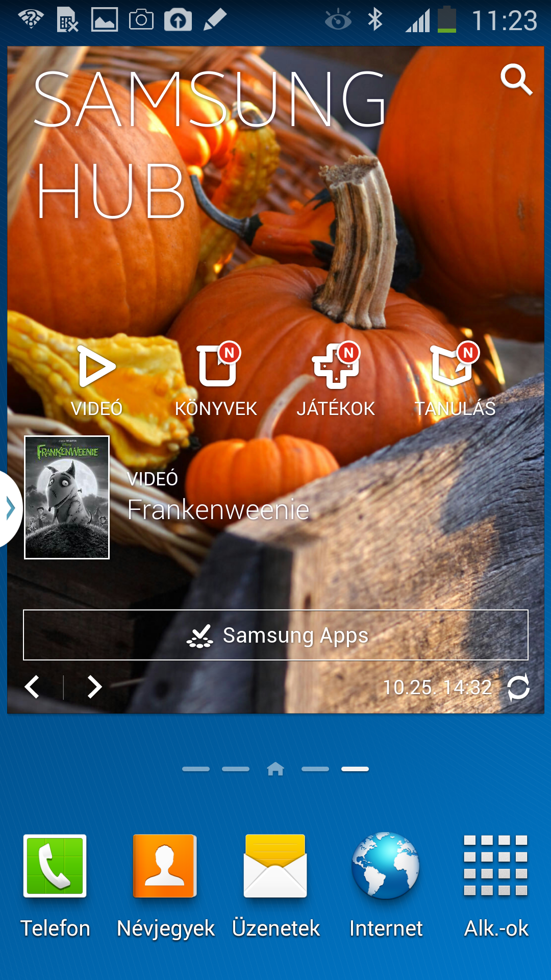
Task: Tap the pen notification icon
Action: [215, 20]
